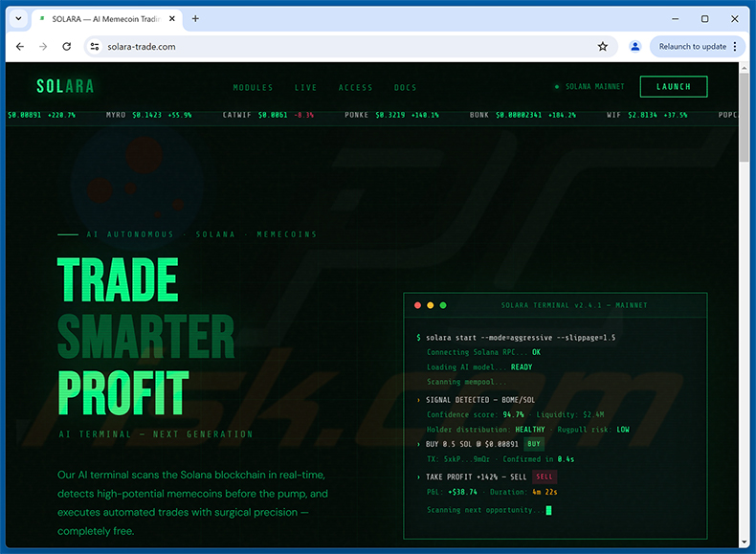Select the SOLARA AI Memecoin Trading tab
The height and width of the screenshot is (554, 756).
[x=106, y=19]
